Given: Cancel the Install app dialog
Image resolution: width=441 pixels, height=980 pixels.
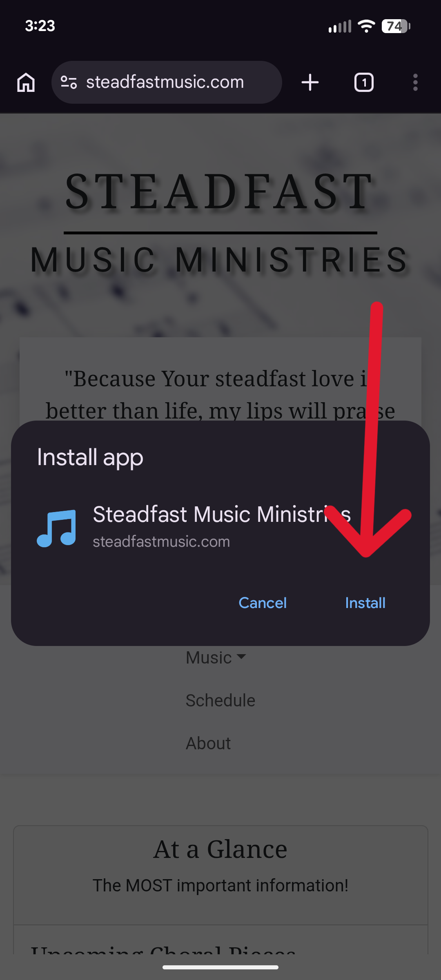Looking at the screenshot, I should coord(263,603).
